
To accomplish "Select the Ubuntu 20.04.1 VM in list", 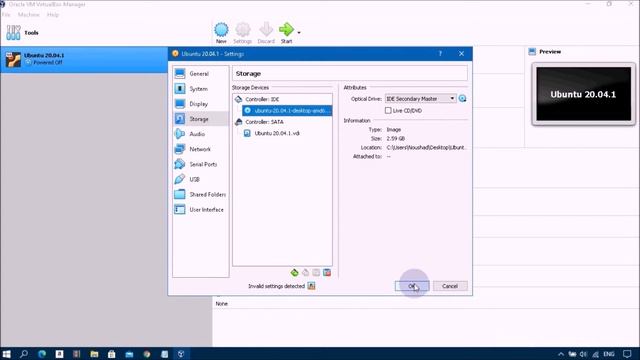I will click(x=84, y=59).
